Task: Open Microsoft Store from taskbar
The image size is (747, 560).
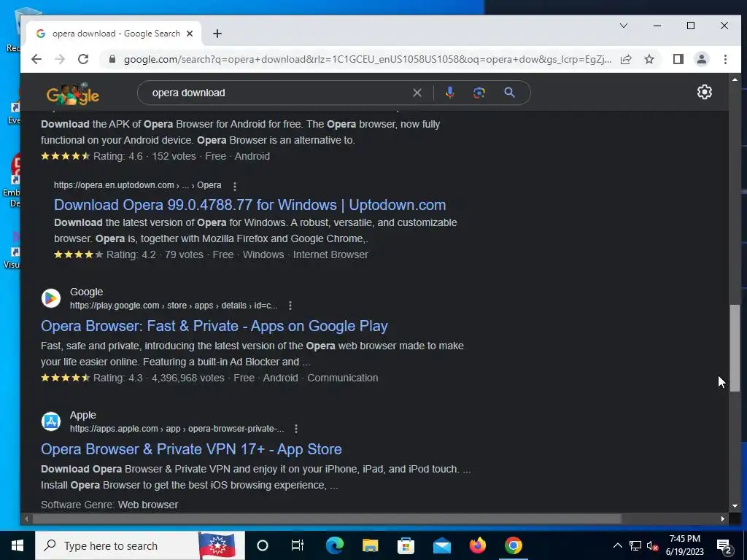Action: [x=406, y=545]
